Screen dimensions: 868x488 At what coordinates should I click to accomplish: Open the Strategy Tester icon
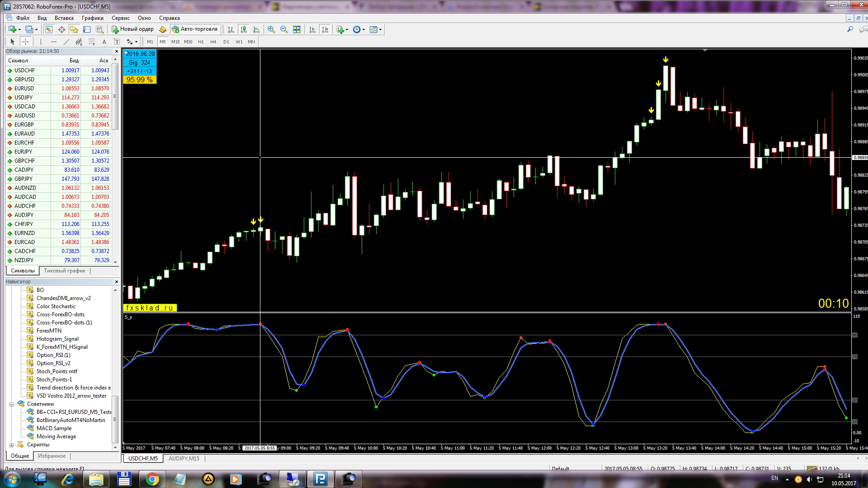[x=99, y=29]
